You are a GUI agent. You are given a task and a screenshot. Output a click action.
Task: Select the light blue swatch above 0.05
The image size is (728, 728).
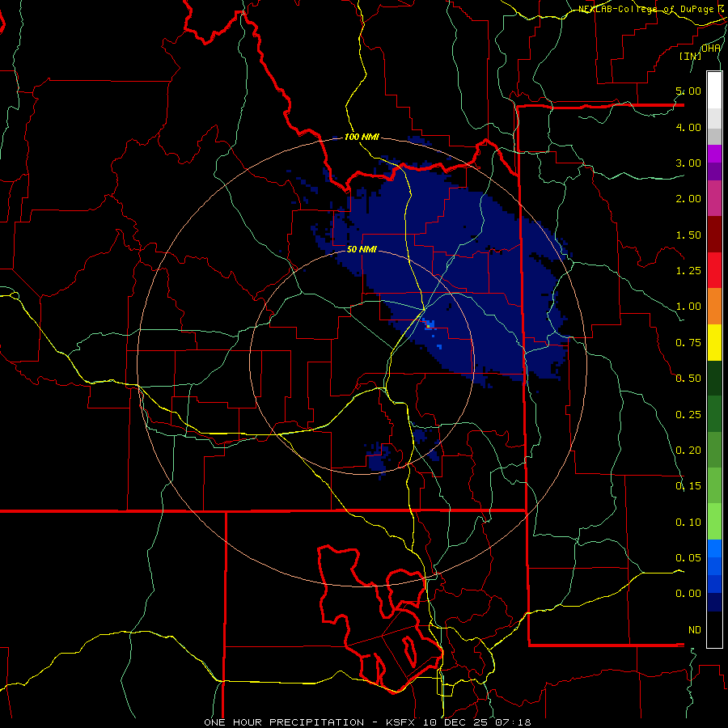pyautogui.click(x=714, y=548)
